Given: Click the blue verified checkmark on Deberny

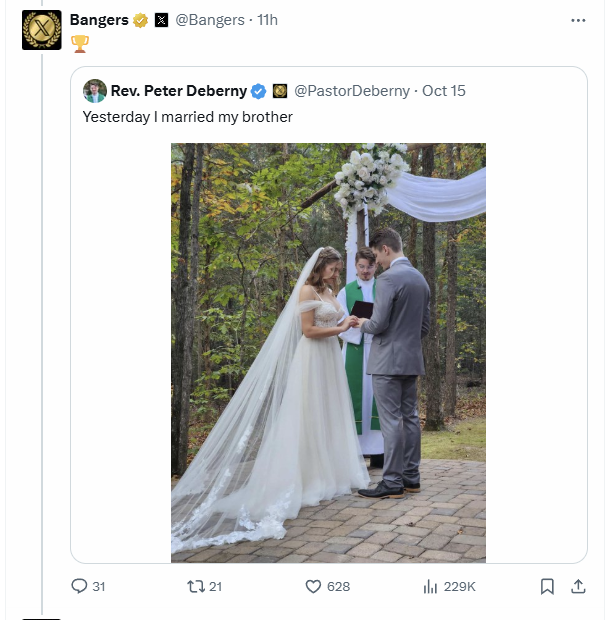Looking at the screenshot, I should point(258,91).
